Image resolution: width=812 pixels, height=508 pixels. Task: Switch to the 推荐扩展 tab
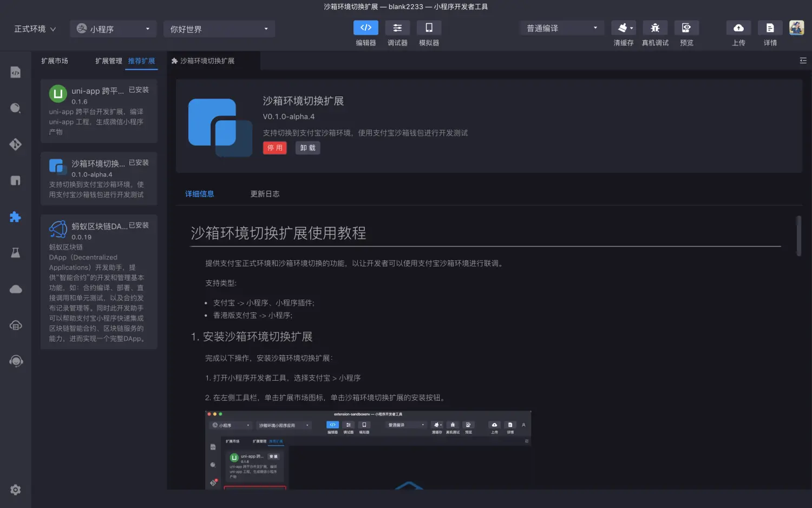click(x=141, y=61)
